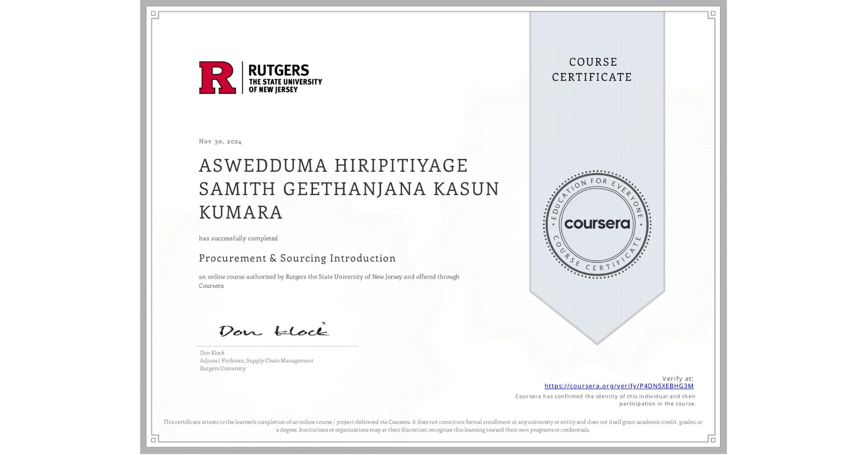The image size is (868, 455).
Task: Click 'Adjunct Professor, Supply Chain Management' text
Action: (x=256, y=360)
